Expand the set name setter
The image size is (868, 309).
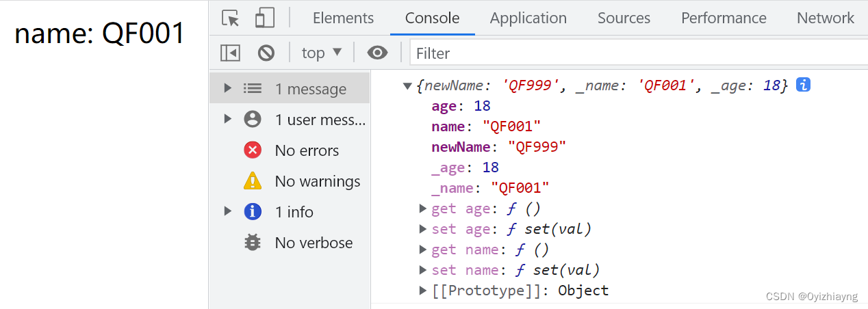(x=423, y=270)
